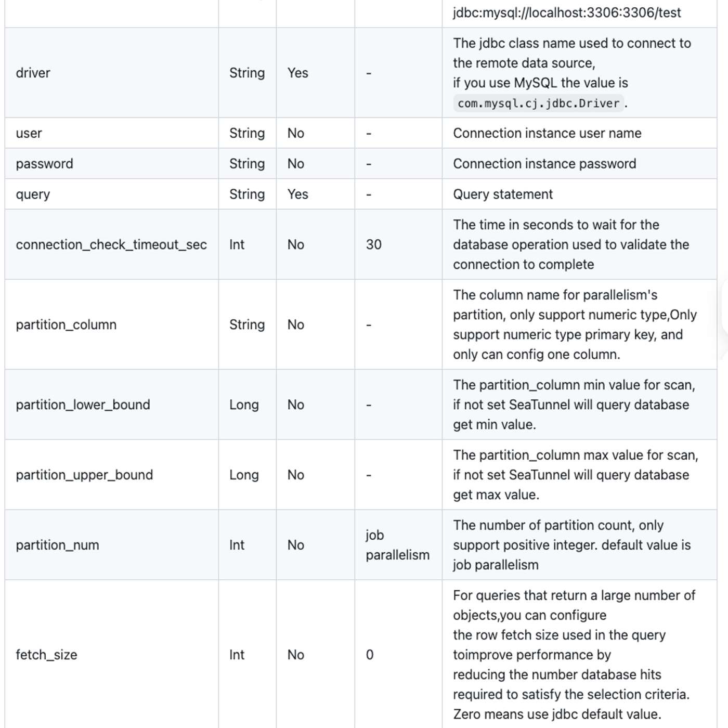The width and height of the screenshot is (728, 728).
Task: Select the 'query' option name cell
Action: (x=33, y=194)
